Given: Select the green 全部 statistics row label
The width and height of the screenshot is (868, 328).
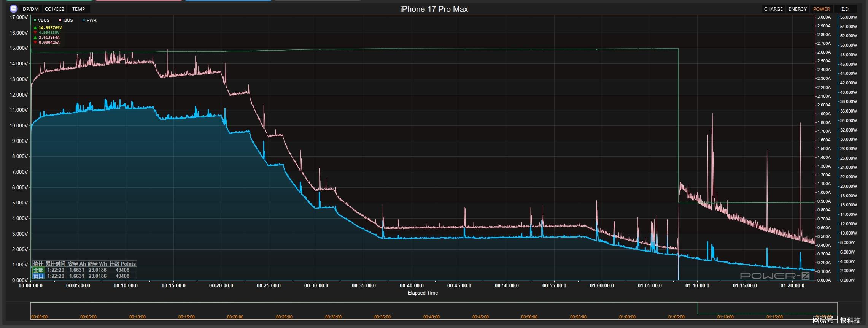Looking at the screenshot, I should click(x=38, y=270).
